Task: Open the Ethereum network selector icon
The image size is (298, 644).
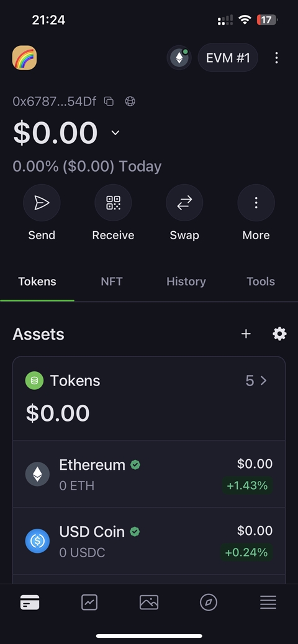Action: point(179,58)
